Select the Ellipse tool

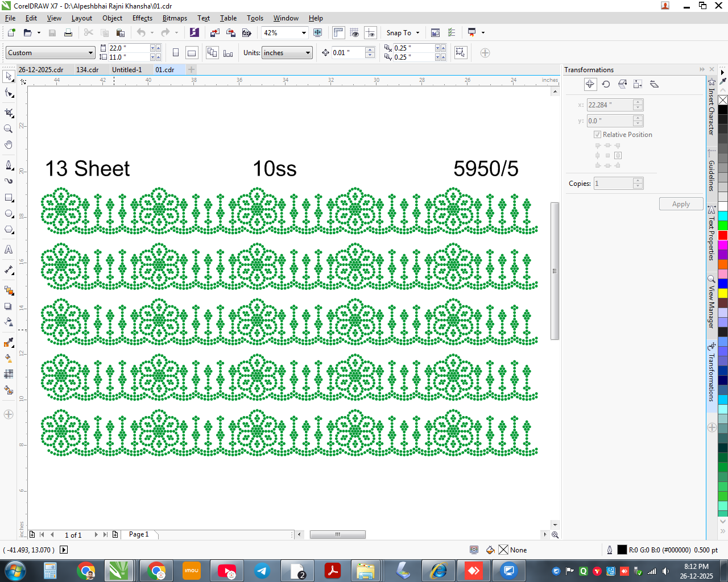point(9,214)
